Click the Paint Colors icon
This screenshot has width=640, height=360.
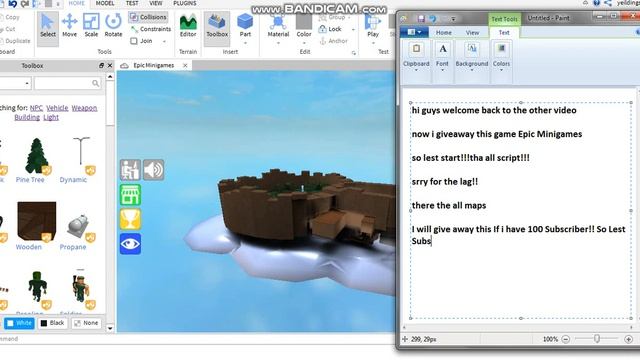pyautogui.click(x=501, y=49)
